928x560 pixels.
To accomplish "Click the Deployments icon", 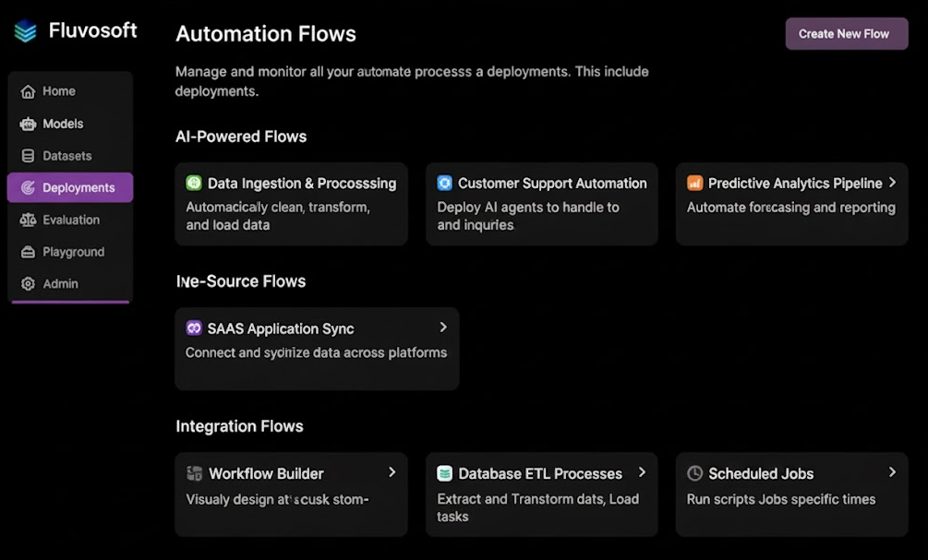I will [29, 187].
